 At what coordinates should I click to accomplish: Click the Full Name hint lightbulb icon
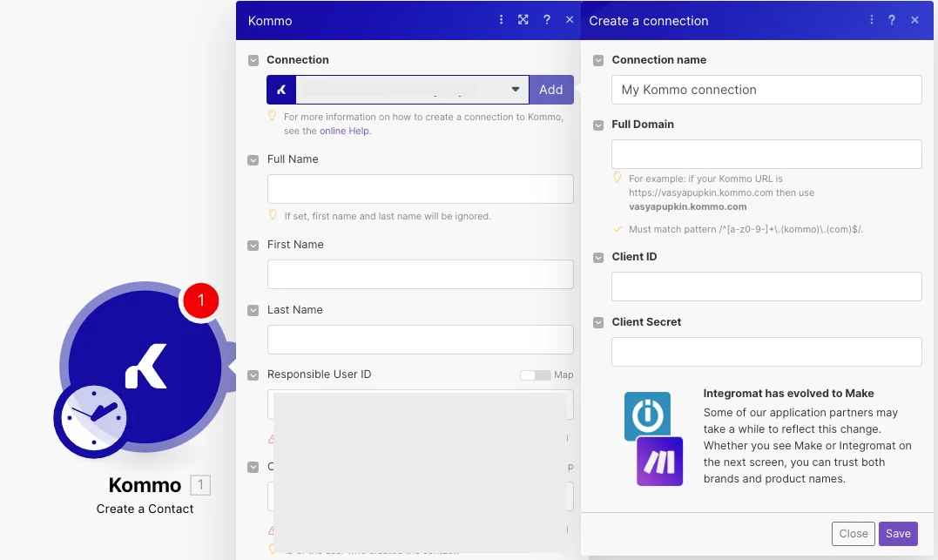(x=273, y=215)
